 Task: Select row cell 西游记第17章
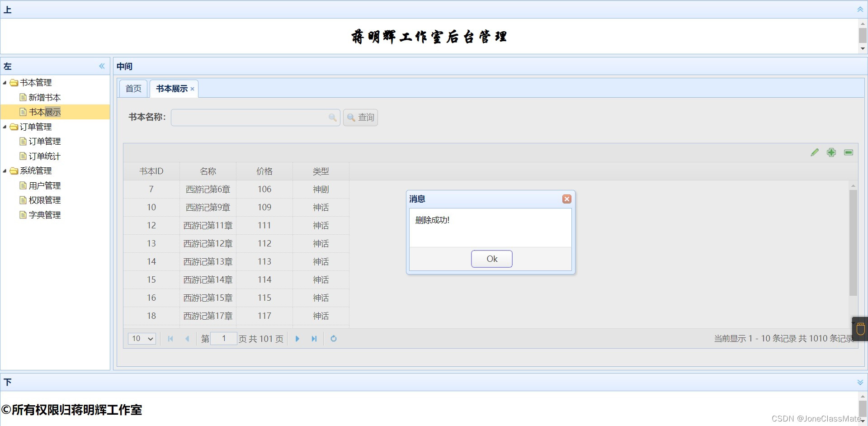[208, 316]
